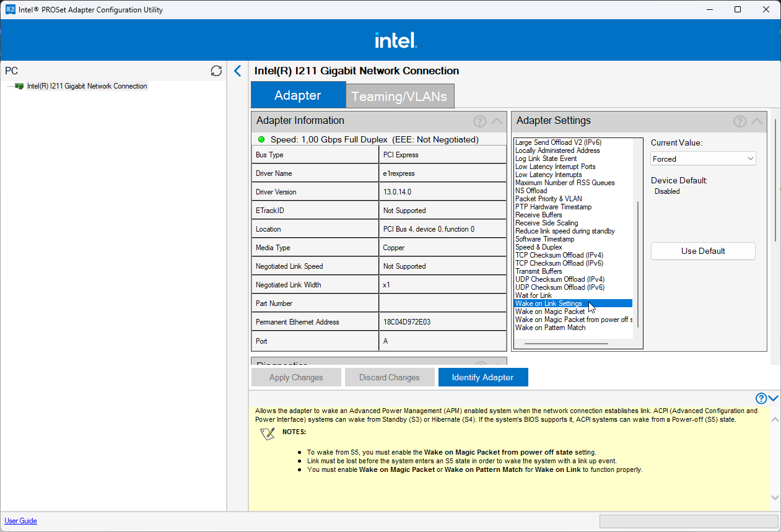Collapse the Adapter Information section
This screenshot has height=532, width=781.
497,121
